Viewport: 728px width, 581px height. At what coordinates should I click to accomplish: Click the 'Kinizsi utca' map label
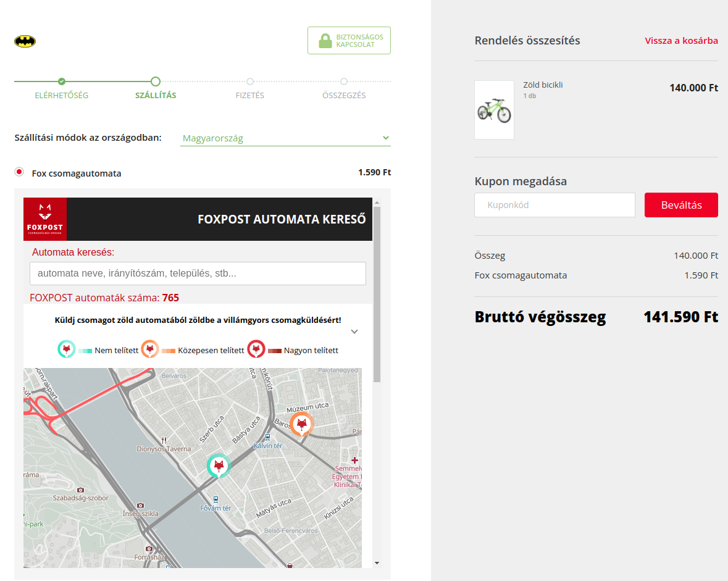coord(338,508)
